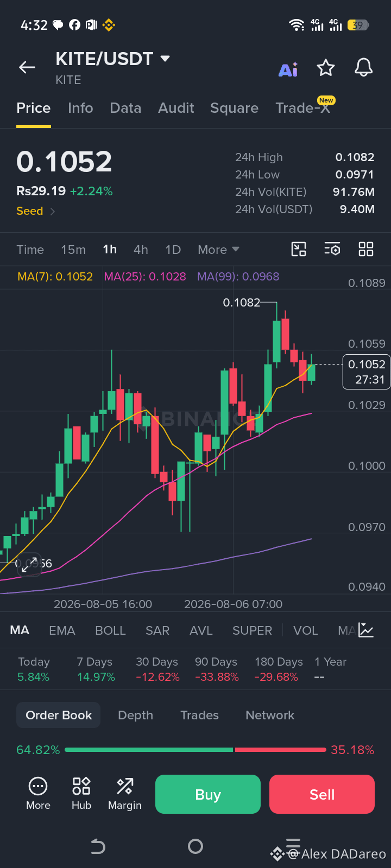Open the Network tab
The width and height of the screenshot is (391, 868).
270,715
